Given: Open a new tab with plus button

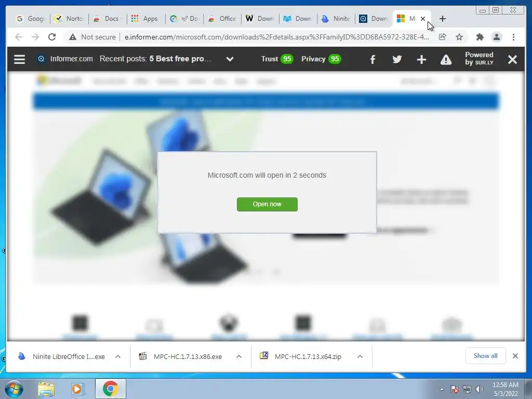Looking at the screenshot, I should pos(443,19).
